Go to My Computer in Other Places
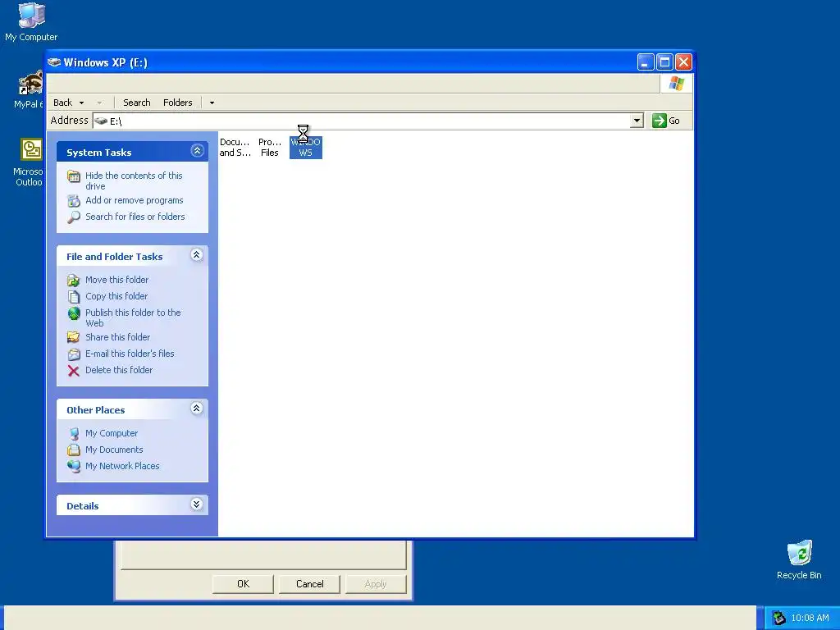Image resolution: width=840 pixels, height=630 pixels. coord(112,433)
